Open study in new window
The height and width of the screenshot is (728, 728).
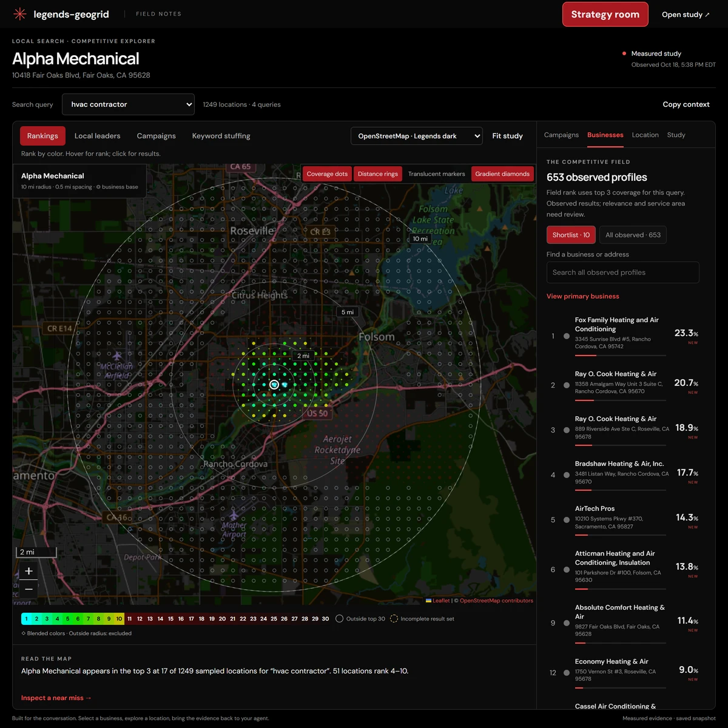click(x=686, y=15)
